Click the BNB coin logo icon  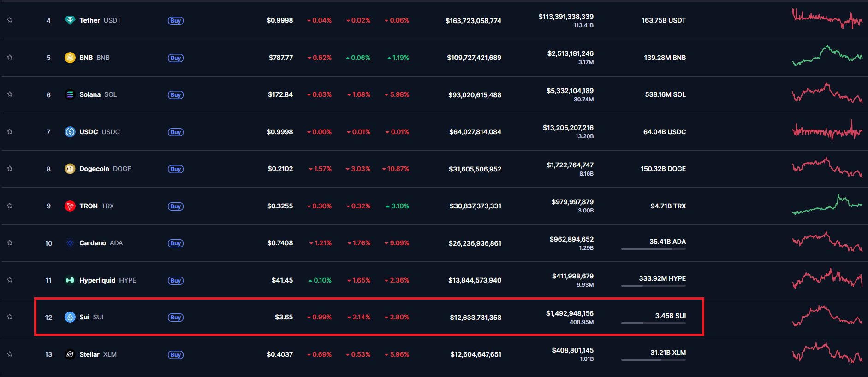click(x=70, y=58)
